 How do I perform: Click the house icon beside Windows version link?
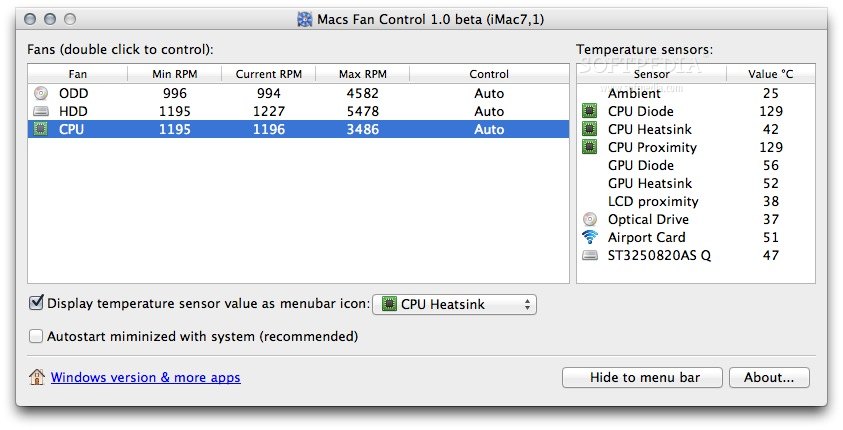tap(37, 377)
